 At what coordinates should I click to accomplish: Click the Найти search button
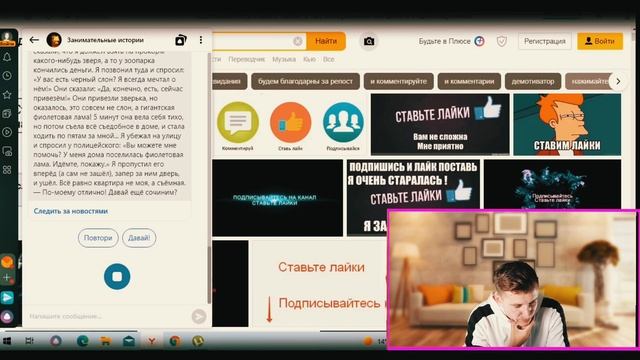pyautogui.click(x=326, y=41)
